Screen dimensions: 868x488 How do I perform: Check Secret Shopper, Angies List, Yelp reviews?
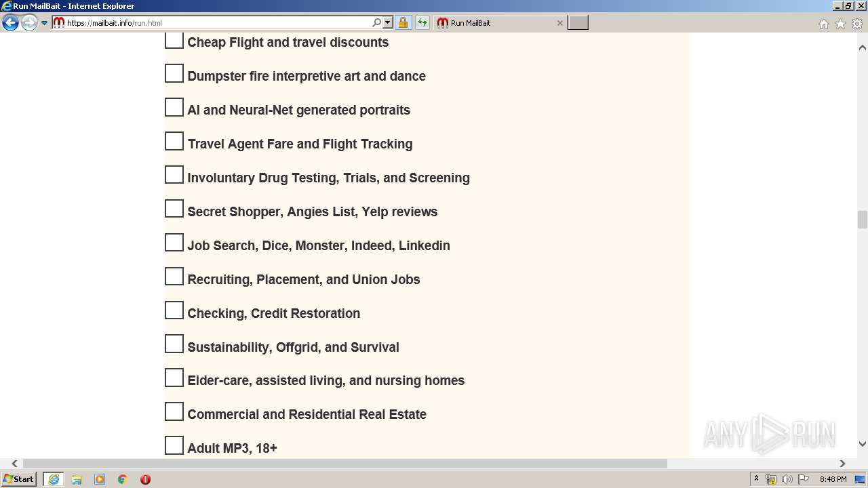pyautogui.click(x=174, y=209)
